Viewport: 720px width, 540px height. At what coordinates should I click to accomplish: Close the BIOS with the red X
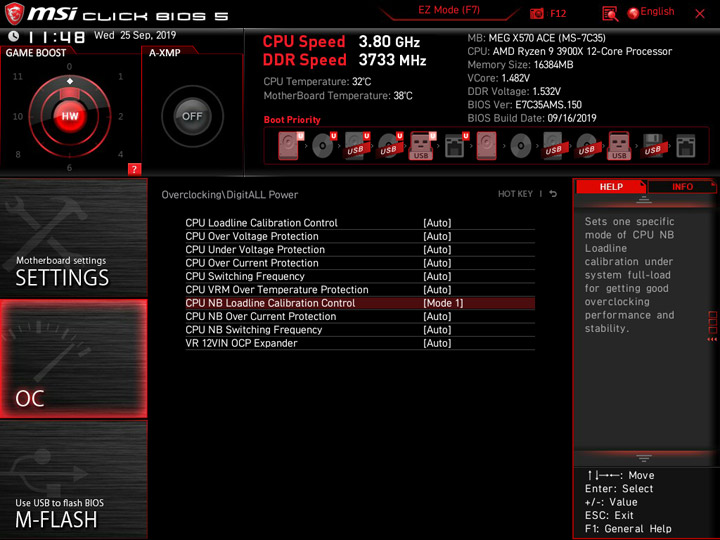700,14
